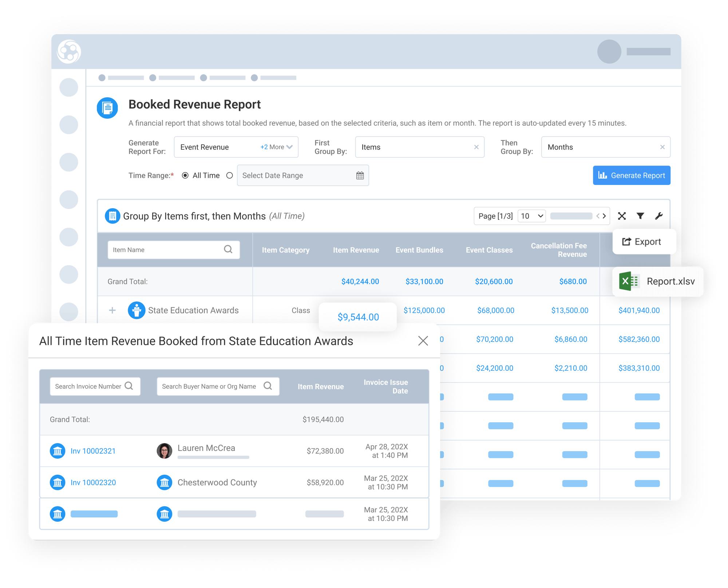Image resolution: width=728 pixels, height=588 pixels.
Task: Close the All Time Item Revenue popup
Action: pos(423,341)
